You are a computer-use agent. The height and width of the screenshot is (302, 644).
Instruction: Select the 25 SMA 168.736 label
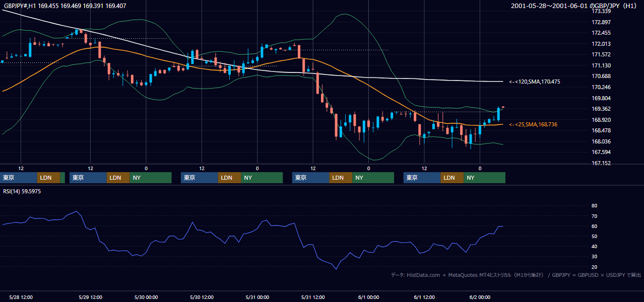tap(533, 124)
